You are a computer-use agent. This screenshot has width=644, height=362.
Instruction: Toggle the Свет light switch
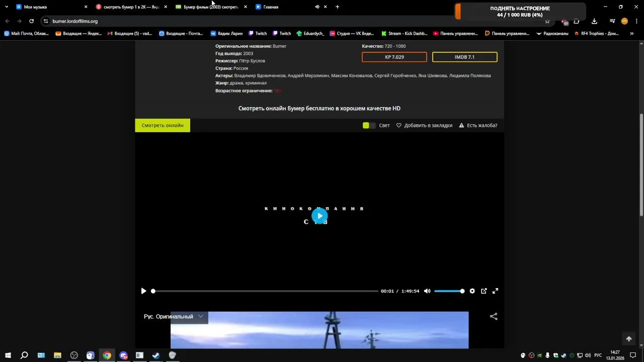coord(369,125)
